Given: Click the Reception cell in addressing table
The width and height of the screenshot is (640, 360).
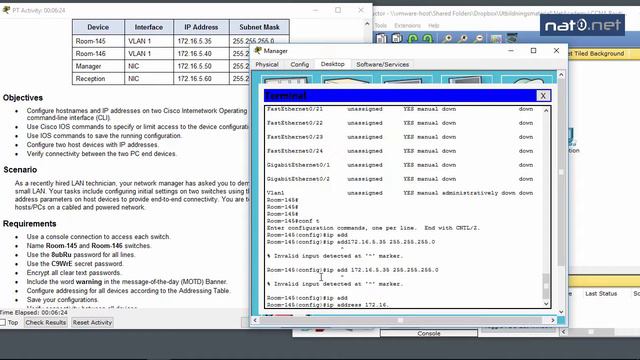Looking at the screenshot, I should 98,78.
